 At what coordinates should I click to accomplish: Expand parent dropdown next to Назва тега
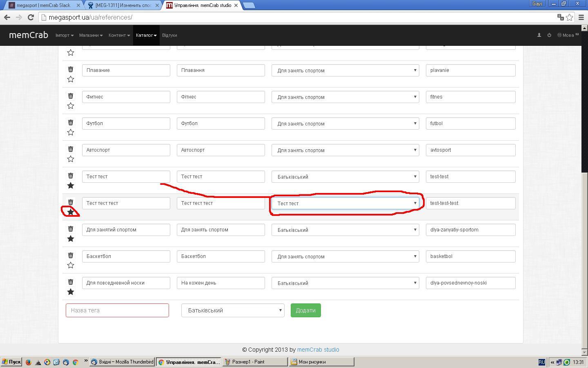click(x=233, y=310)
